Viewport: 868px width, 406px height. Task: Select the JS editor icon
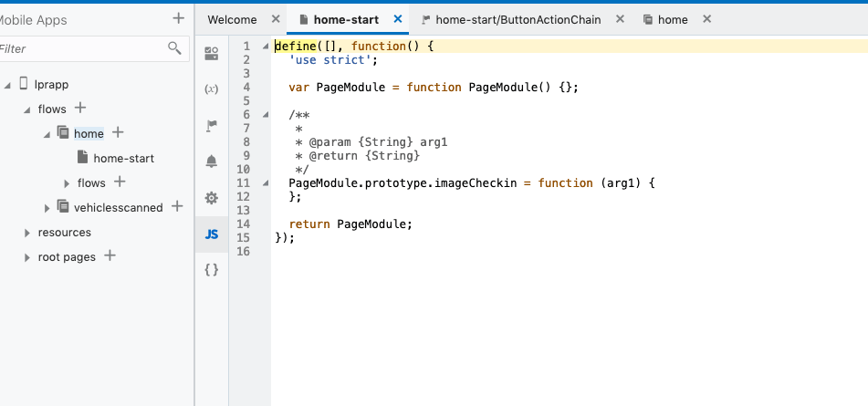[211, 234]
